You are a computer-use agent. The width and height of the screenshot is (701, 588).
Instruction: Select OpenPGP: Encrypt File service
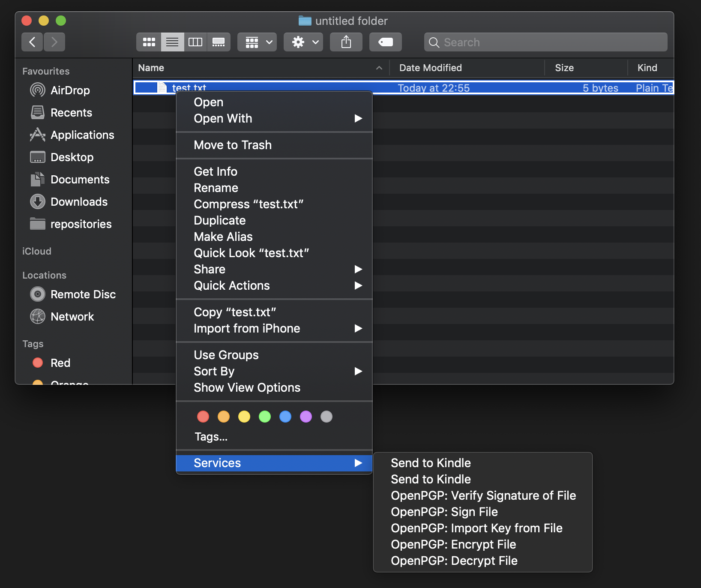point(453,544)
